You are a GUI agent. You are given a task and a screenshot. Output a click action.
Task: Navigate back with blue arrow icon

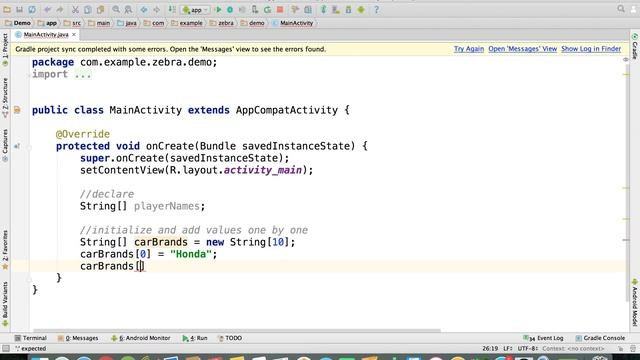tap(144, 9)
